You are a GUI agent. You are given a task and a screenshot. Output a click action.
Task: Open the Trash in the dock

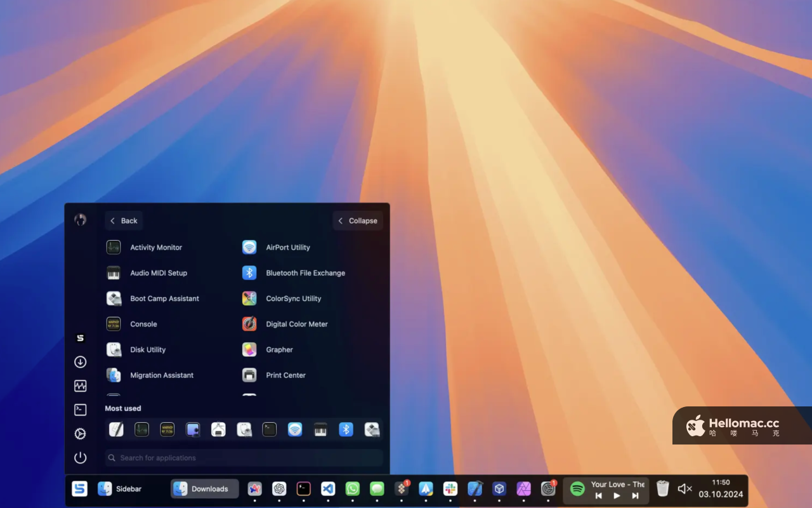[663, 488]
